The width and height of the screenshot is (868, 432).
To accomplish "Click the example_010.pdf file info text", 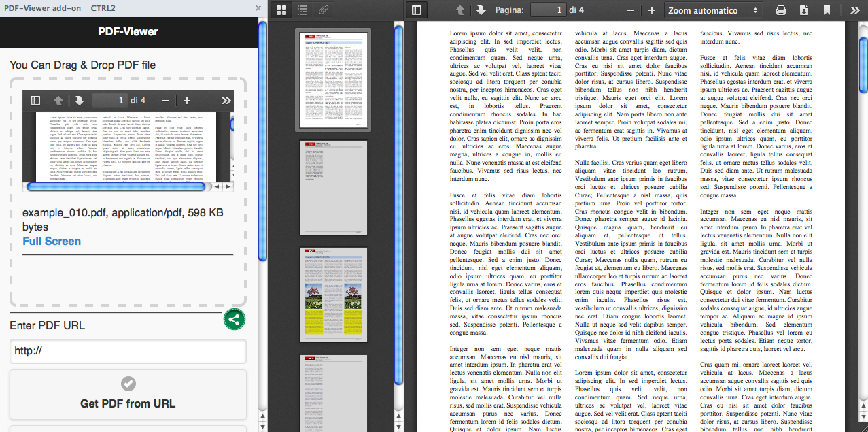I will (x=123, y=220).
